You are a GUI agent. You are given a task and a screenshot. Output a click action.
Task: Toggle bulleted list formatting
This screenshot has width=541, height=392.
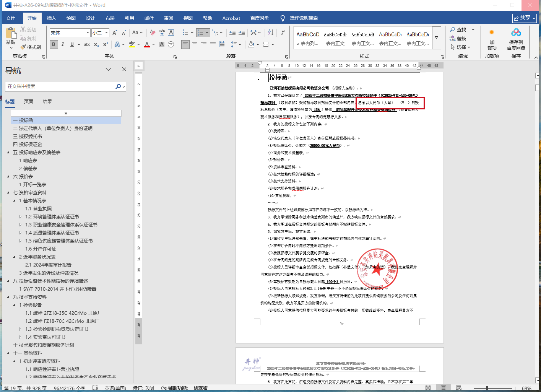(185, 33)
